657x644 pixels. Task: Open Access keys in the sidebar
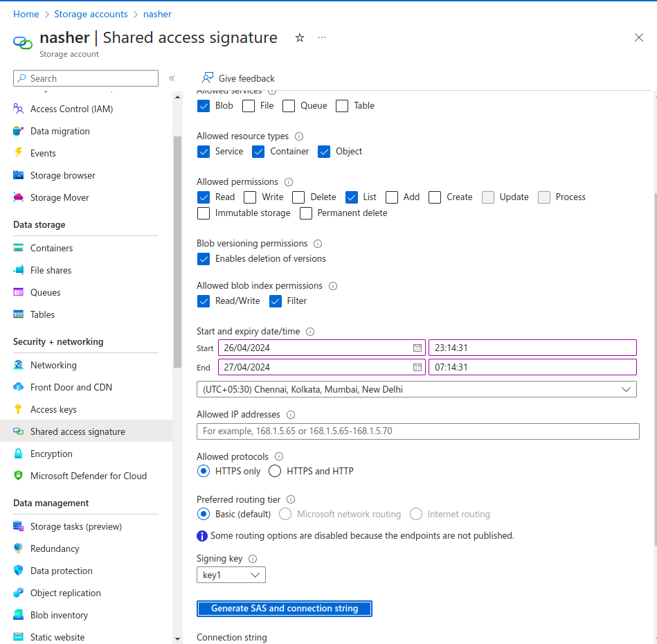53,409
